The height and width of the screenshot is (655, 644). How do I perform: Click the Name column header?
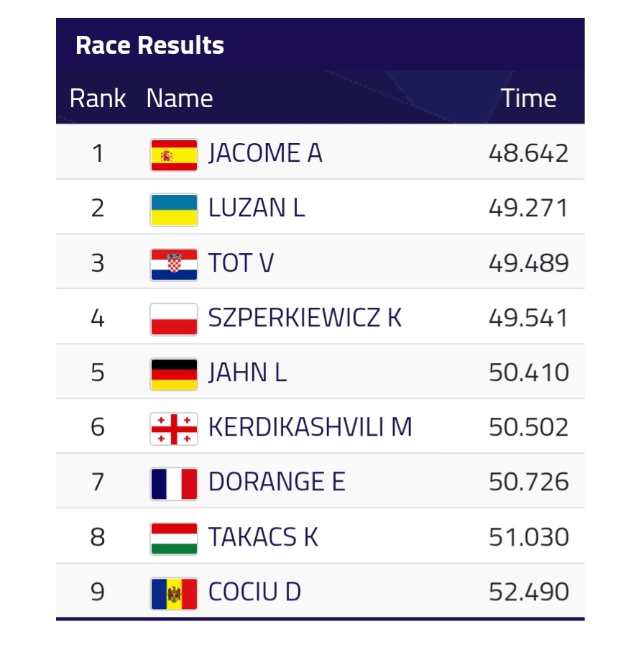click(180, 99)
